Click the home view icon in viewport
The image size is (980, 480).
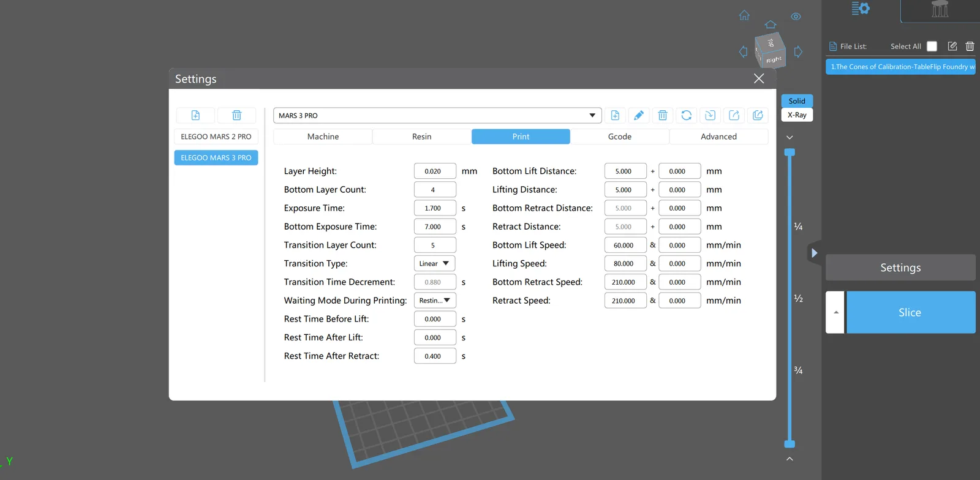(x=744, y=15)
